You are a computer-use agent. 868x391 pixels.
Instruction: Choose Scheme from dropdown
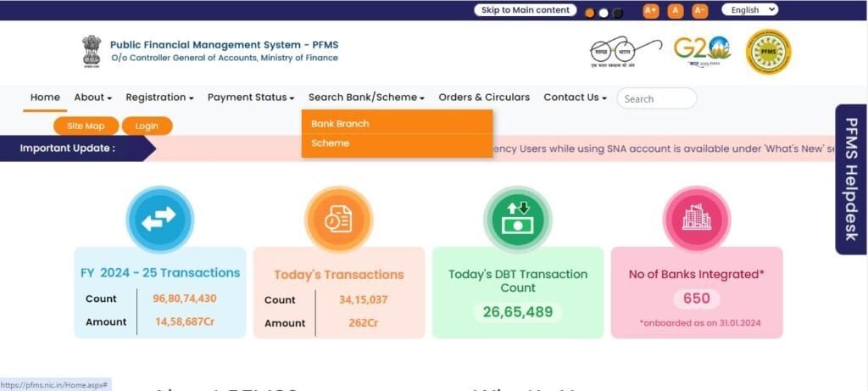pos(397,143)
